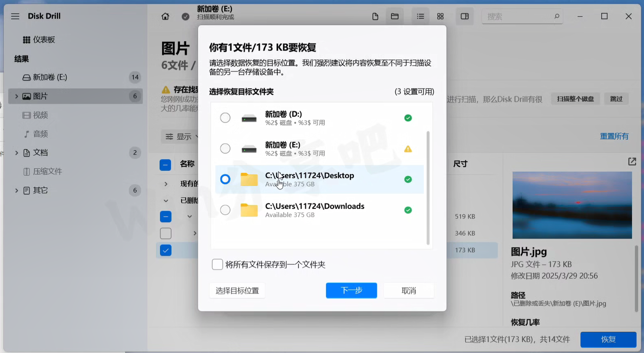This screenshot has height=353, width=644.
Task: Uncheck the box on the 173 KB row
Action: coord(165,250)
